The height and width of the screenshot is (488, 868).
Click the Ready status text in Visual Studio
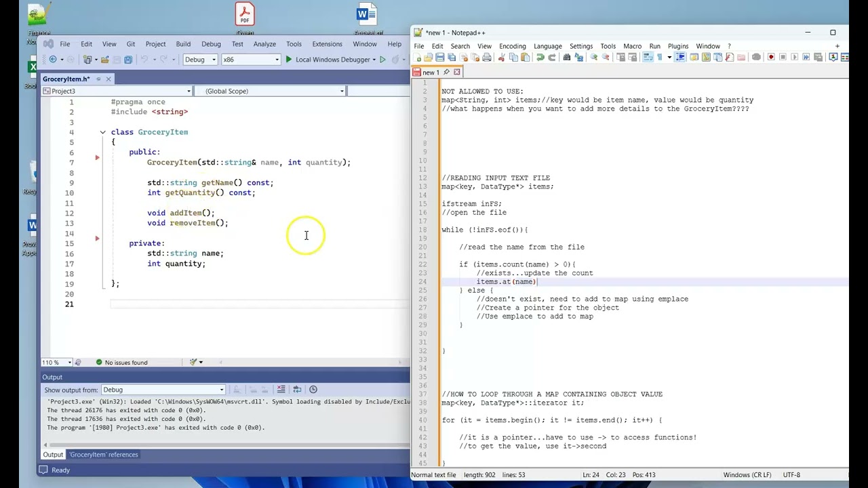[60, 470]
